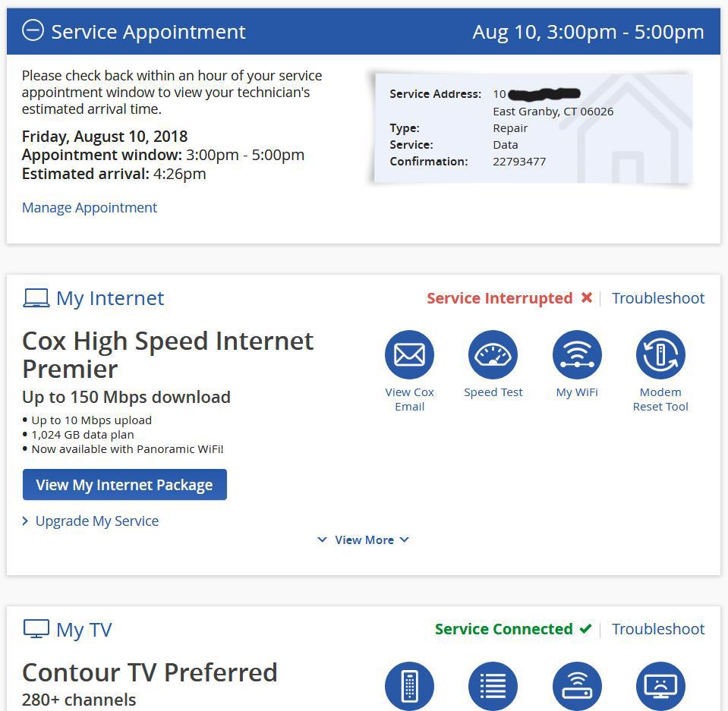Launch the Speed Test gauge icon
The image size is (728, 711).
pos(493,354)
